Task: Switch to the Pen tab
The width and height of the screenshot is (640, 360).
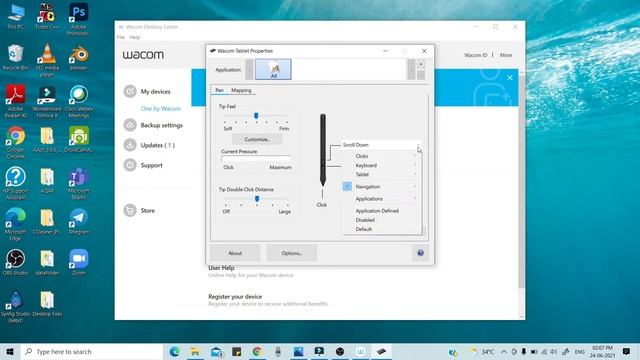Action: 219,90
